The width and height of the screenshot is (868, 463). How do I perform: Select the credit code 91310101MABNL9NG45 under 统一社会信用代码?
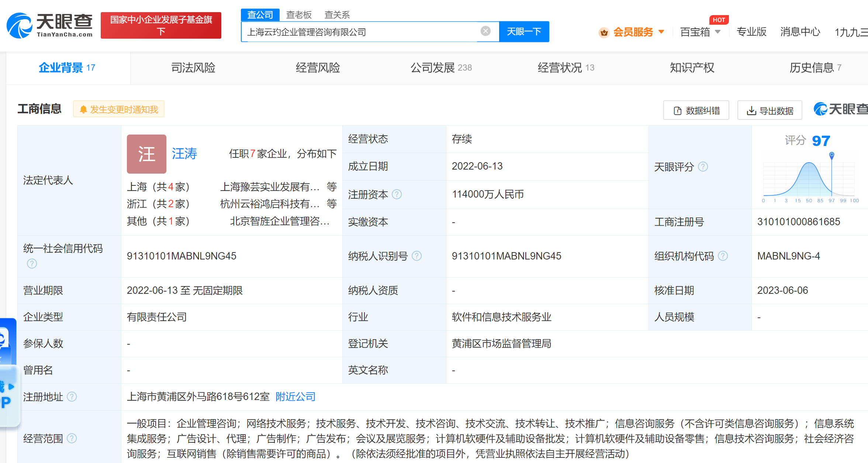click(x=181, y=256)
